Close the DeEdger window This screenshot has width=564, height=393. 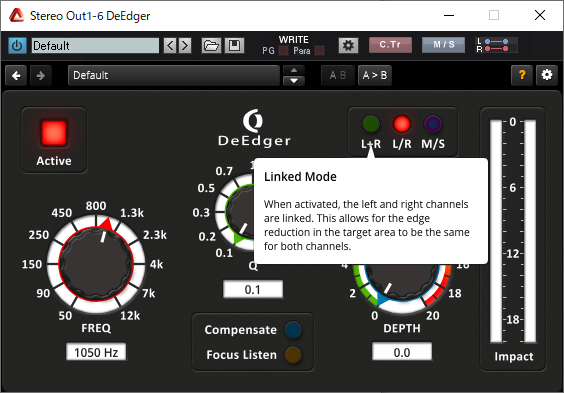pyautogui.click(x=540, y=15)
